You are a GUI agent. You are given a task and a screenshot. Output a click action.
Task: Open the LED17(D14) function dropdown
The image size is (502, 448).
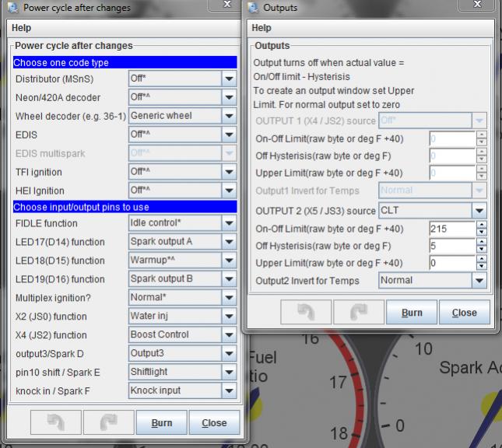[x=229, y=242]
